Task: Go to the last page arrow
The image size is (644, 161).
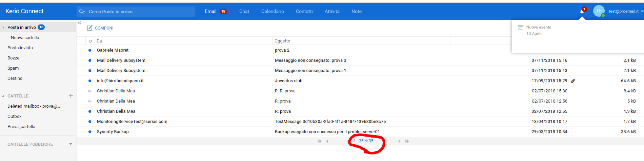Action: coord(407,141)
